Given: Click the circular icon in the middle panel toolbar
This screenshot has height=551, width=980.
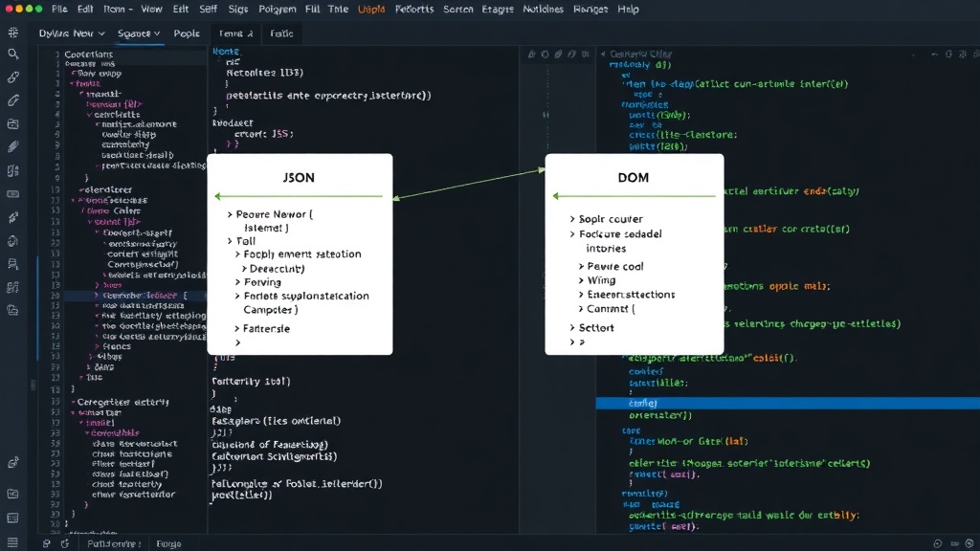Looking at the screenshot, I should [x=545, y=55].
